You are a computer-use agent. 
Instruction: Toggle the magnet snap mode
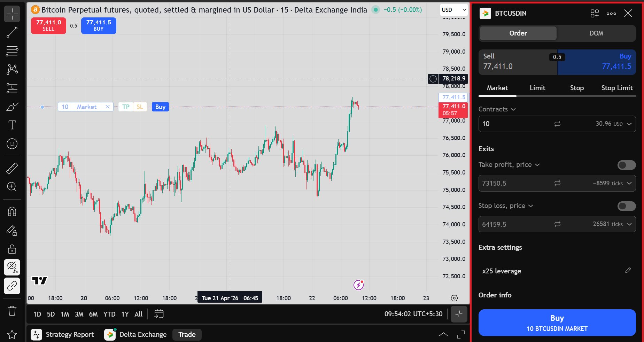point(12,211)
